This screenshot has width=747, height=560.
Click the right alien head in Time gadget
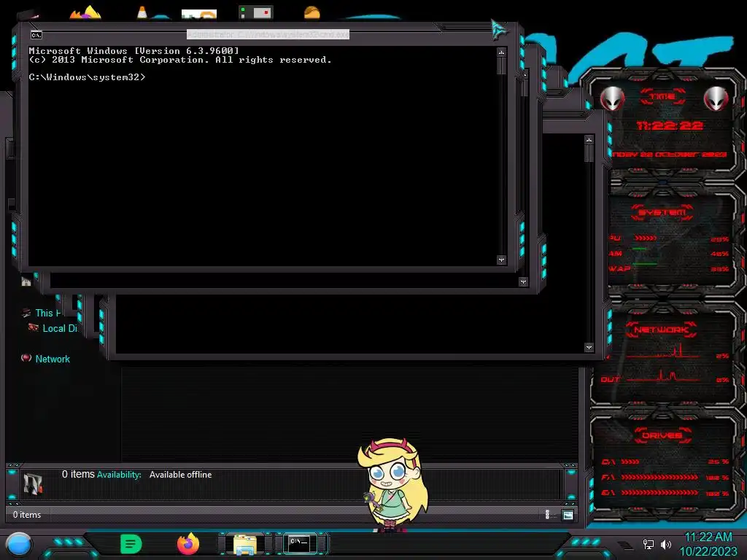point(716,98)
